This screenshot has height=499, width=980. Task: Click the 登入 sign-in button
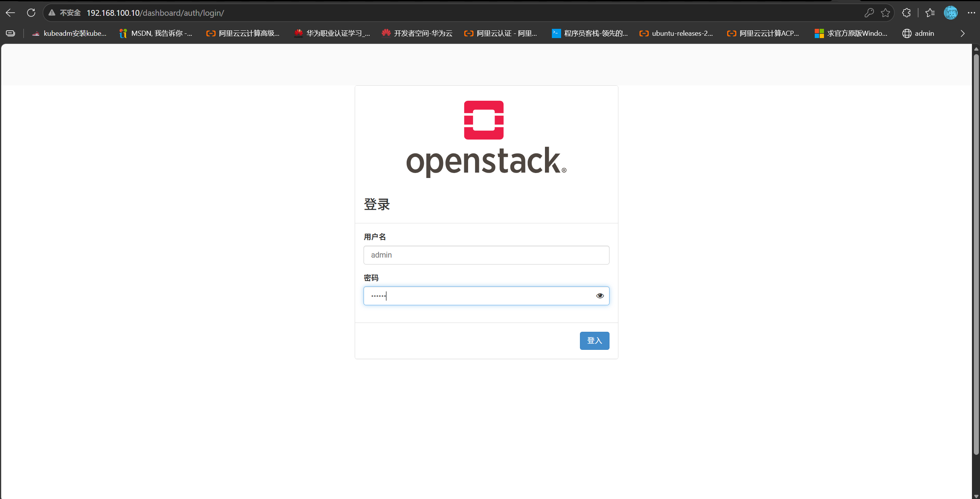pos(595,341)
